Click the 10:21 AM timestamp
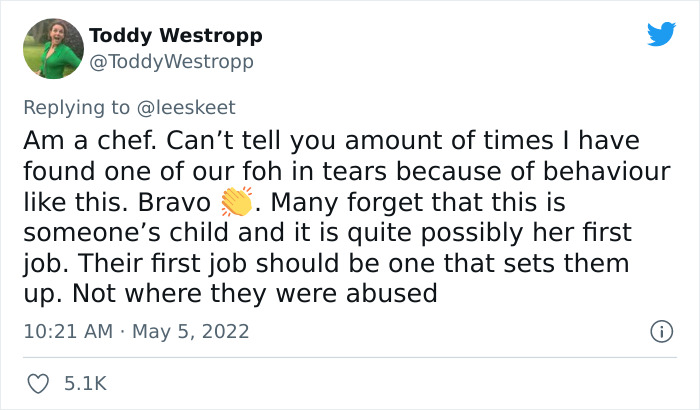The width and height of the screenshot is (700, 410). coord(68,332)
